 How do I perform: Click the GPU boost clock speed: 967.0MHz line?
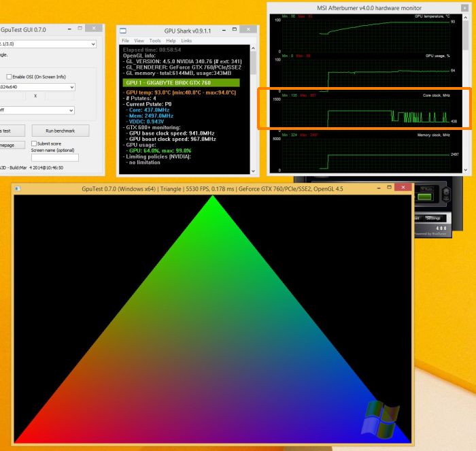(173, 139)
